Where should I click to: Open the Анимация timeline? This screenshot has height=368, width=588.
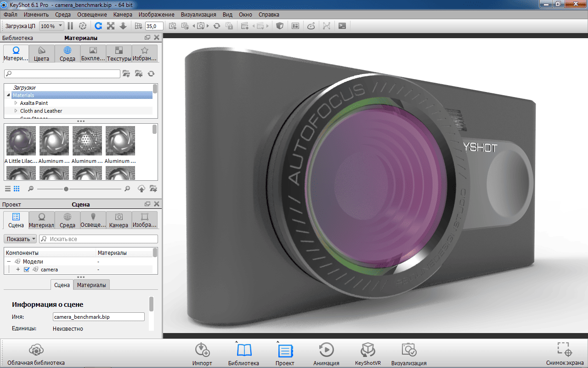(x=326, y=354)
